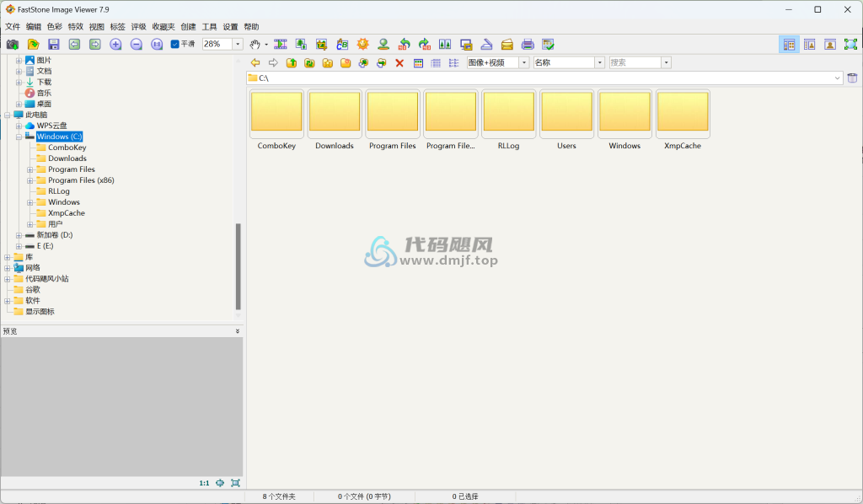
Task: Open file using the yellow folder icon
Action: [x=33, y=44]
